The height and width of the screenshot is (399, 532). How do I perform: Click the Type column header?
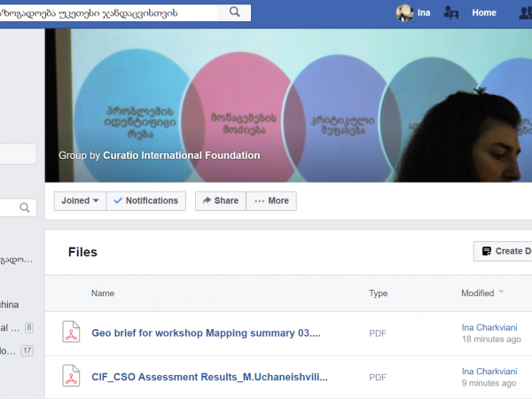pos(379,293)
